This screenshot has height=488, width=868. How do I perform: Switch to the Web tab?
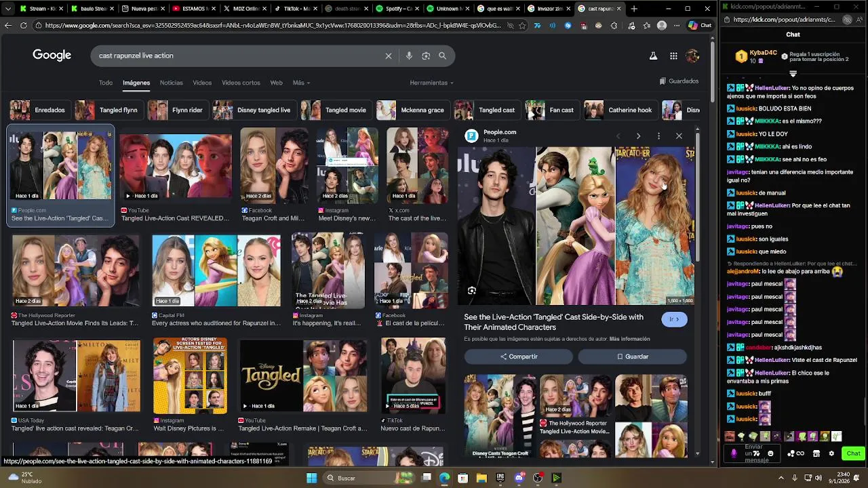pos(276,83)
